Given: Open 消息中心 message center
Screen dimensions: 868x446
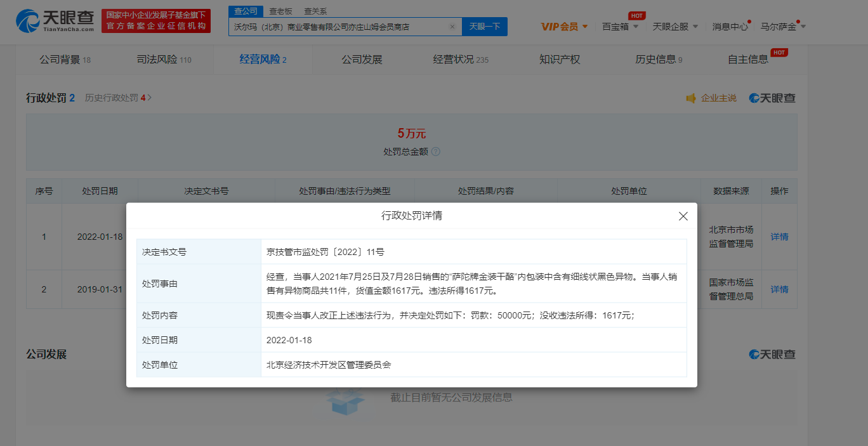Looking at the screenshot, I should pos(730,27).
